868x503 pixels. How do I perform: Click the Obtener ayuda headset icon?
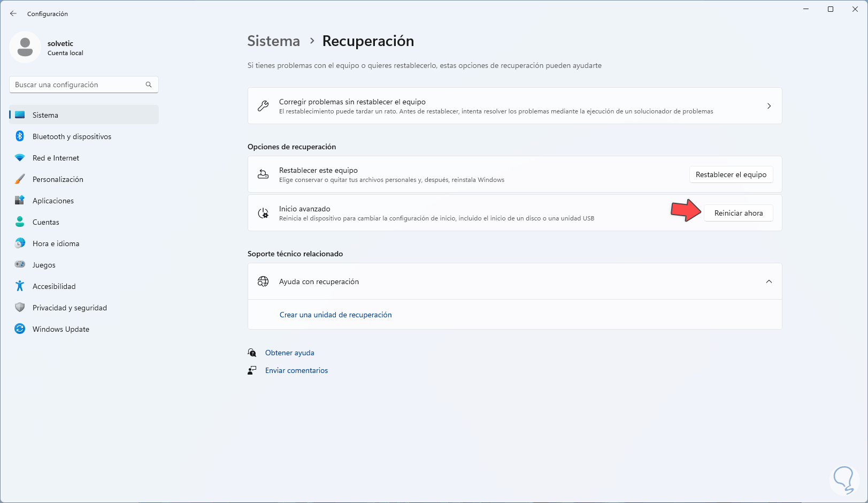pos(252,353)
